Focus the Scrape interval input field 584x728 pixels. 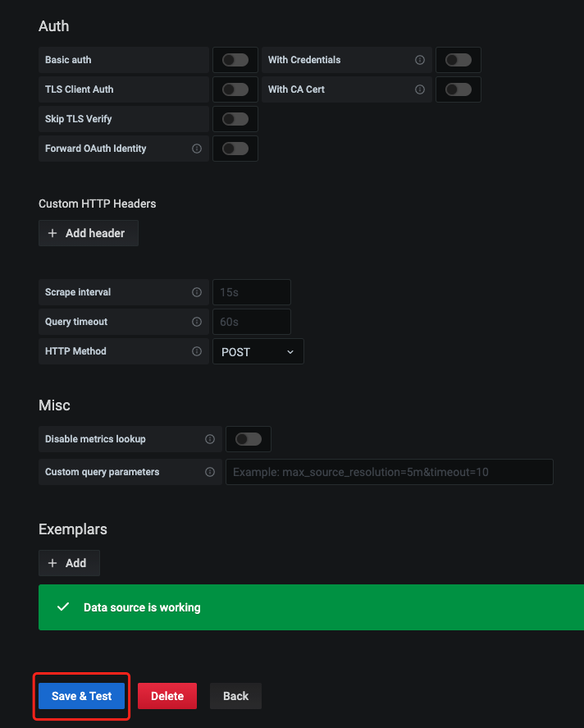coord(252,292)
